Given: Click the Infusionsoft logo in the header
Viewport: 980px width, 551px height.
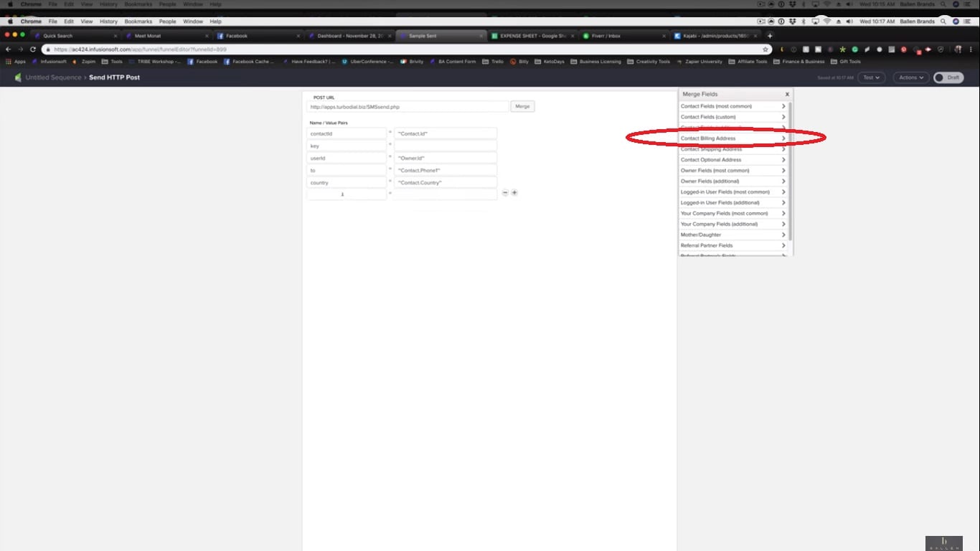Looking at the screenshot, I should click(19, 77).
